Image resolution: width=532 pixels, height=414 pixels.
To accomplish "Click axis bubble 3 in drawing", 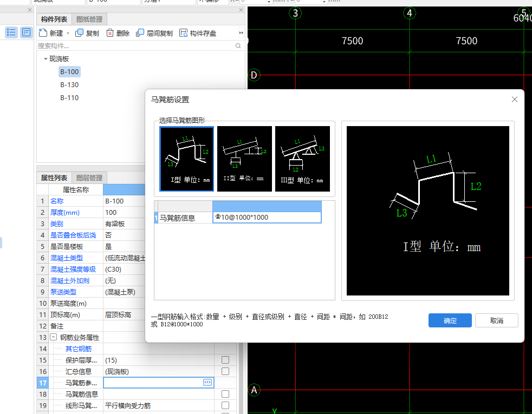I will coord(295,13).
